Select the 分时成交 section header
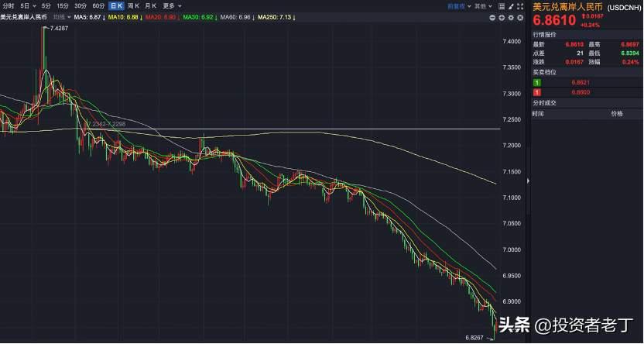The image size is (644, 344). (x=545, y=103)
